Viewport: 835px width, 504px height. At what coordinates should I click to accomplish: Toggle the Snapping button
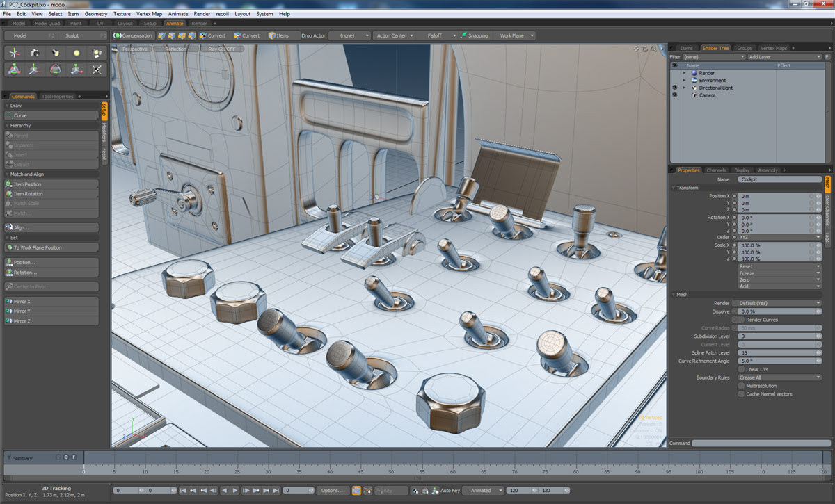pyautogui.click(x=474, y=35)
